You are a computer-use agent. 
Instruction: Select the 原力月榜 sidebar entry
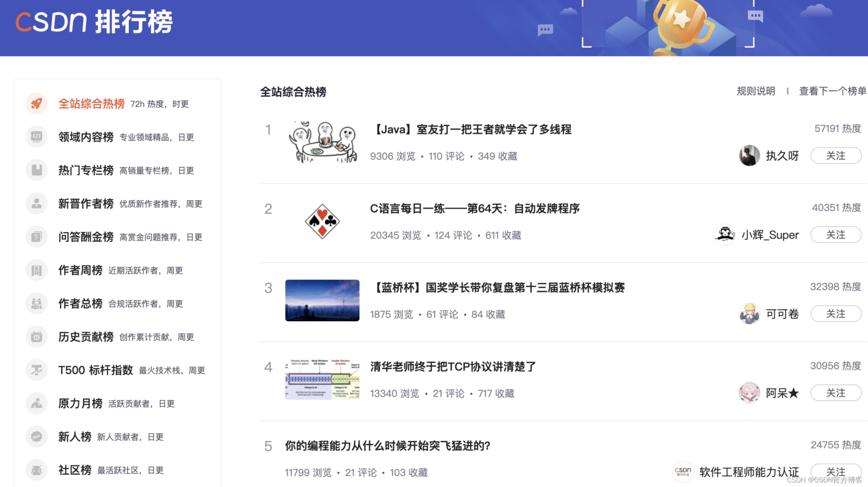click(80, 403)
